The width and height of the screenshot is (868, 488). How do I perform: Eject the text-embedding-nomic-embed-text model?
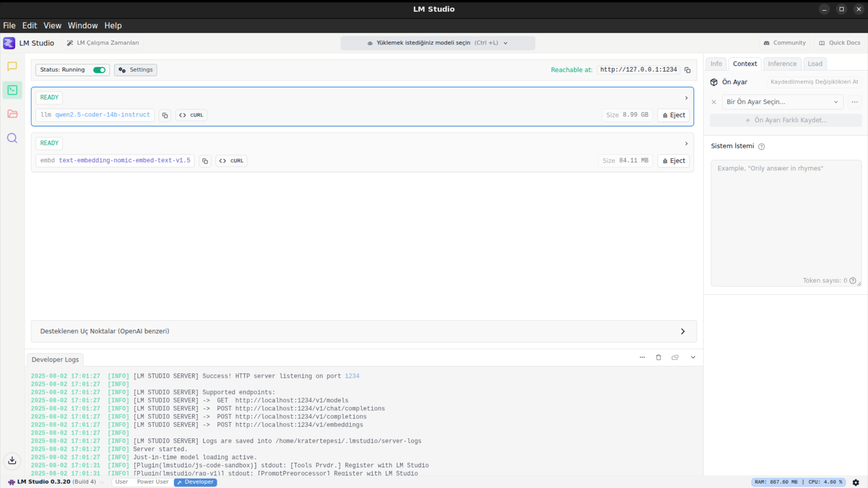tap(673, 161)
